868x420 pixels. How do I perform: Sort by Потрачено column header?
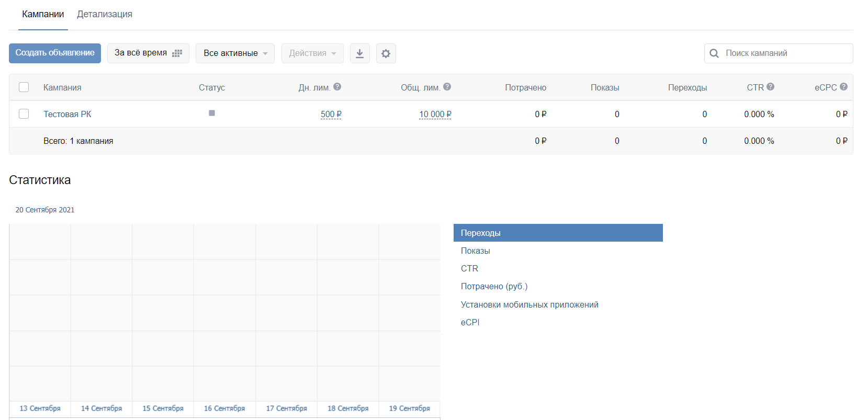(x=526, y=87)
